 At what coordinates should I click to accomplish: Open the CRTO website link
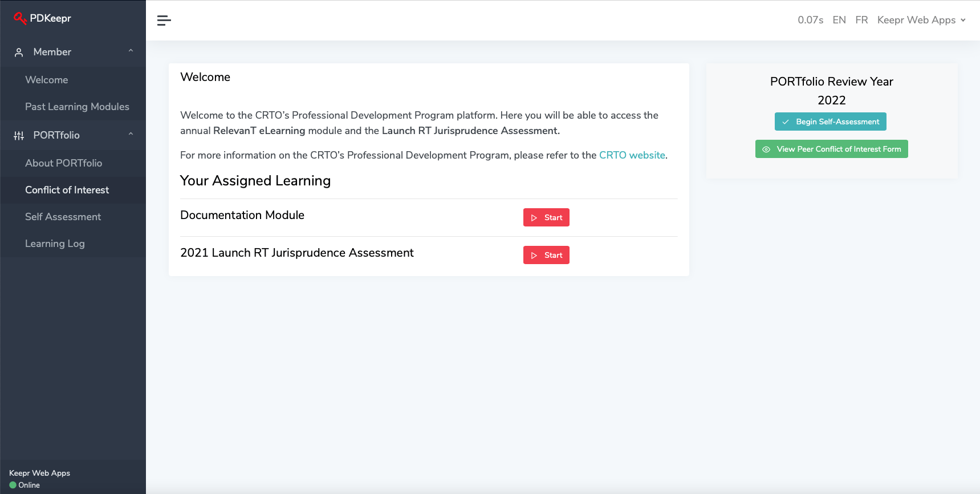coord(632,155)
